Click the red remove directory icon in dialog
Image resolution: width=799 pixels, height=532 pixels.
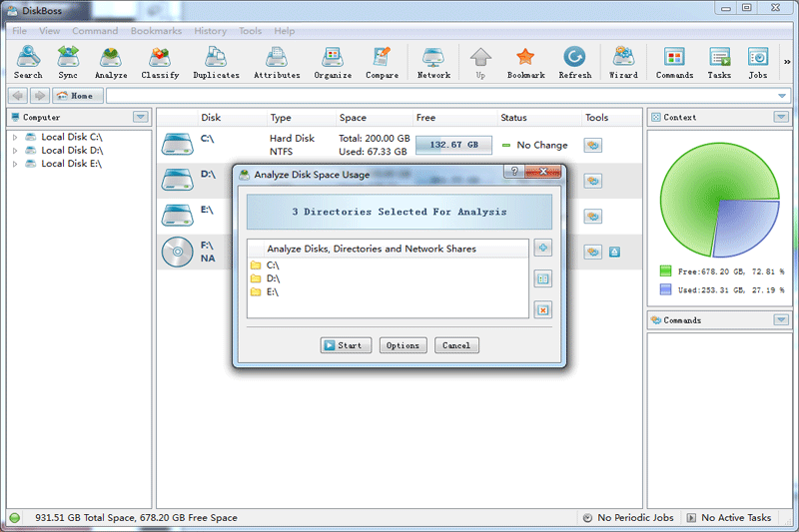(542, 309)
